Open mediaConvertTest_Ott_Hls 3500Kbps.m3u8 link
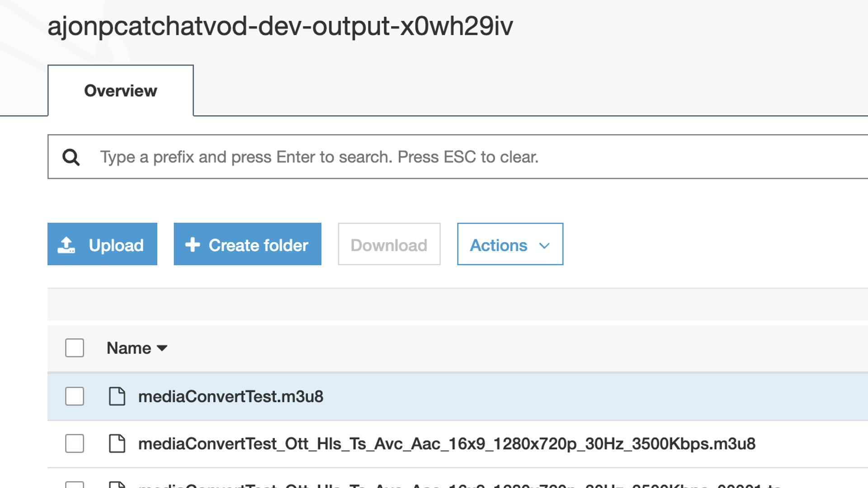The height and width of the screenshot is (488, 868). [x=446, y=444]
